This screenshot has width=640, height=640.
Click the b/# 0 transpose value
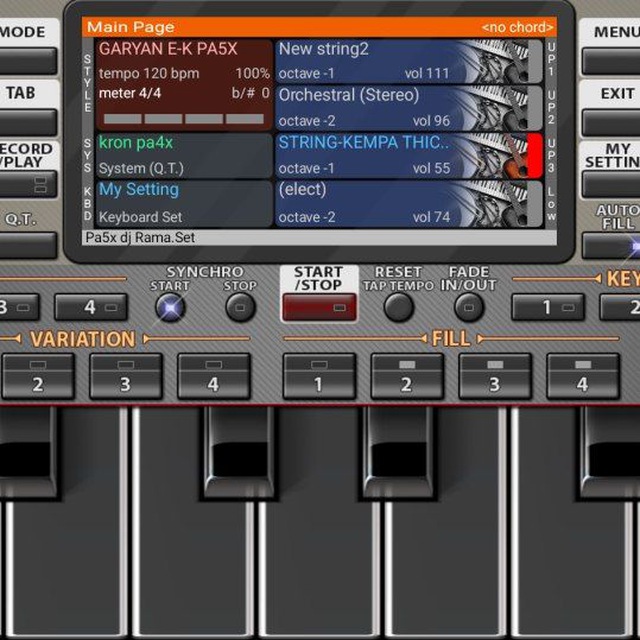click(x=251, y=93)
